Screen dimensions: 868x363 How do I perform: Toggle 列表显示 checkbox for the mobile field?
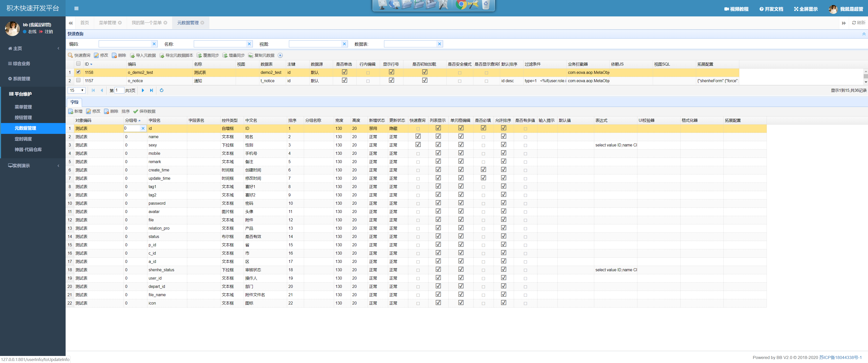coord(438,153)
